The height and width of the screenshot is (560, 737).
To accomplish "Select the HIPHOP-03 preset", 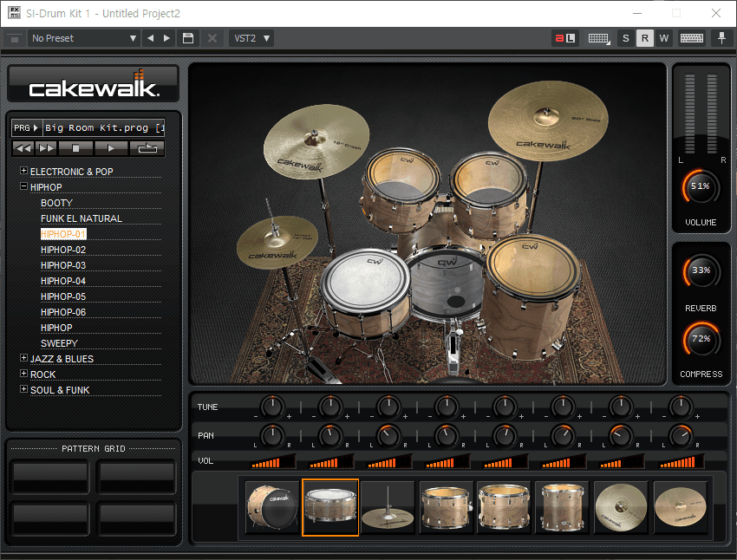I will (63, 264).
